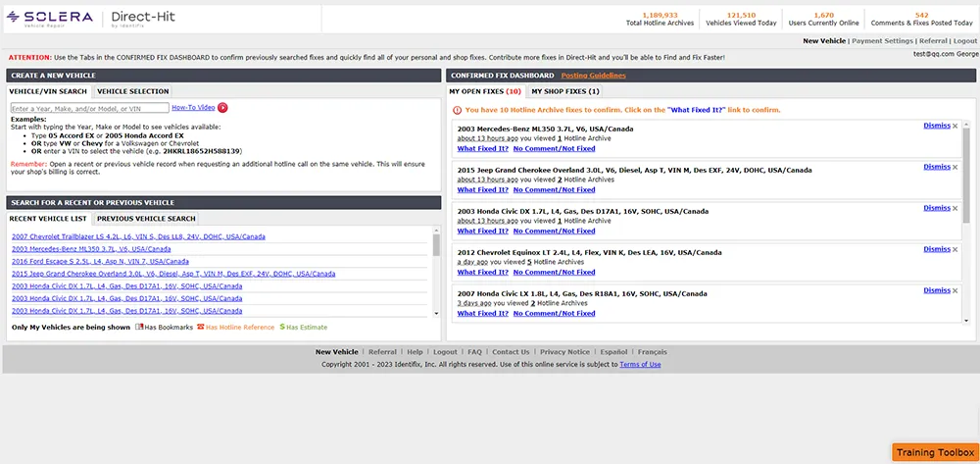
Task: Click the orange alert icon in fixes panel
Action: click(x=457, y=110)
